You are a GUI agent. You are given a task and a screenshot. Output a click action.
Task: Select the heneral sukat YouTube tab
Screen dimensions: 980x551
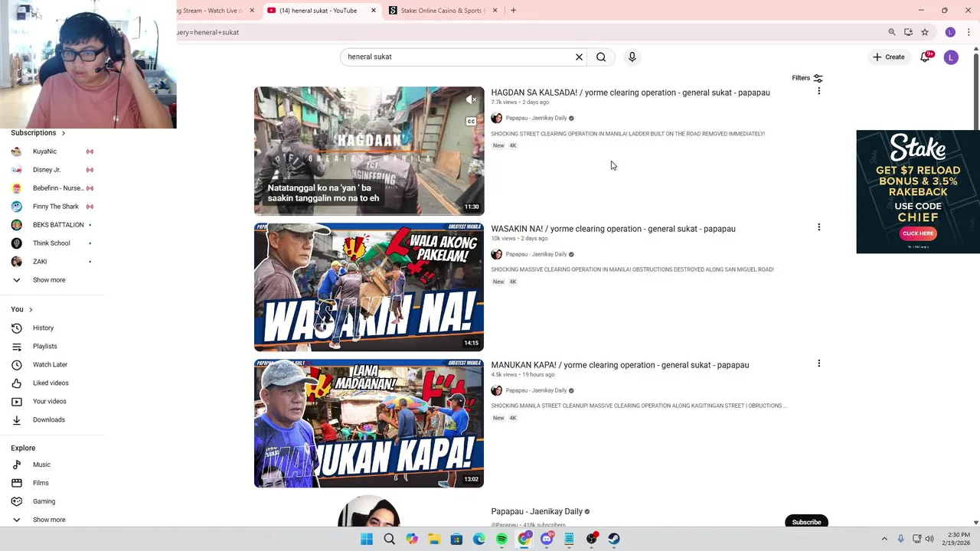[318, 11]
